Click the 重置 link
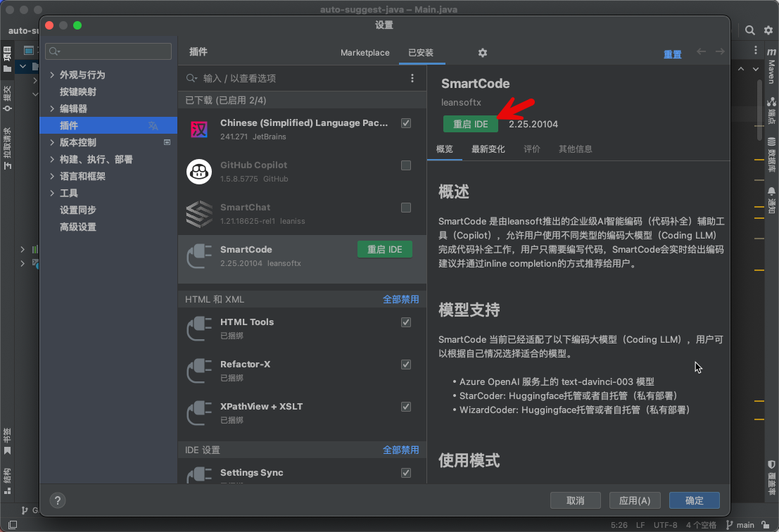Image resolution: width=779 pixels, height=532 pixels. click(x=673, y=54)
